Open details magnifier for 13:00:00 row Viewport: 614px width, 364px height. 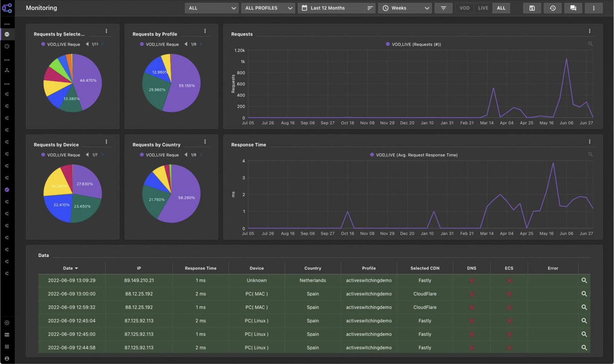click(x=584, y=294)
